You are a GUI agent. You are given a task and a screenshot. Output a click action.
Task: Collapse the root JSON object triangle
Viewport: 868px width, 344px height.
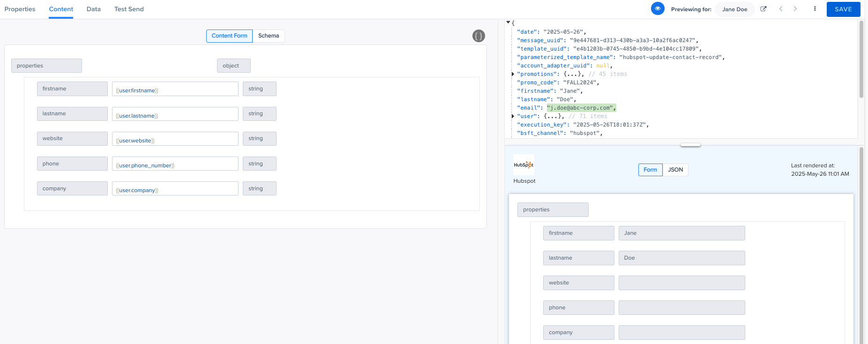pos(508,22)
